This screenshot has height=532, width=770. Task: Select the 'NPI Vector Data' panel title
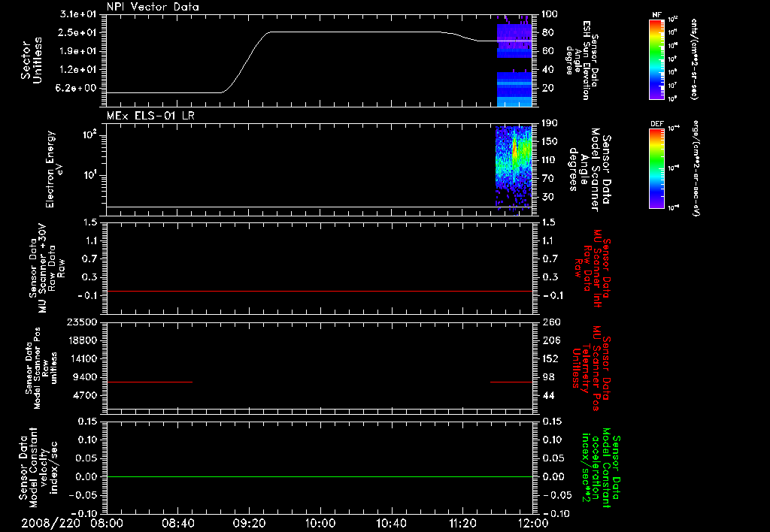[x=153, y=7]
